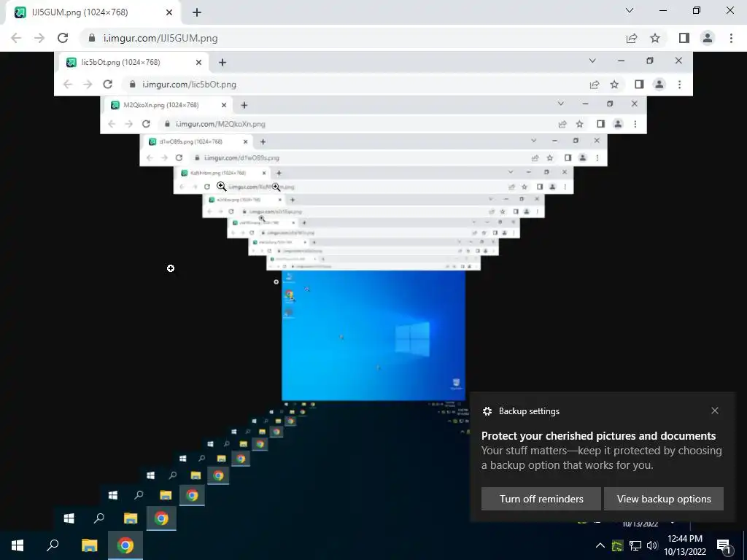
Task: Launch File Explorer from the bottom taskbar
Action: (89, 545)
